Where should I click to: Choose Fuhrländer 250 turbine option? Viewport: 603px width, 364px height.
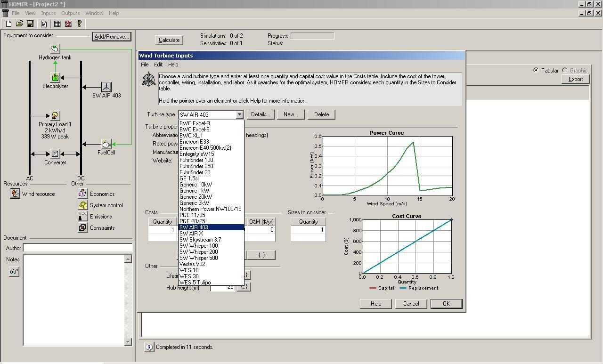(211, 166)
